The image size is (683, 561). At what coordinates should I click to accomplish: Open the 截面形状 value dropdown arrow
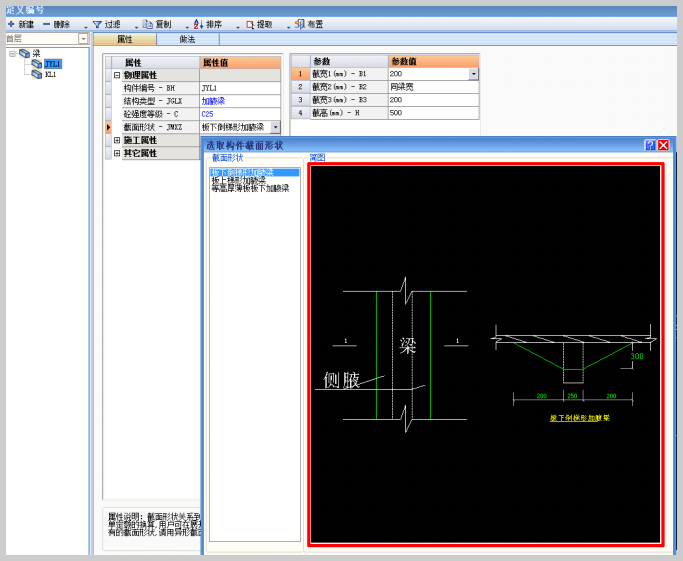(x=276, y=128)
